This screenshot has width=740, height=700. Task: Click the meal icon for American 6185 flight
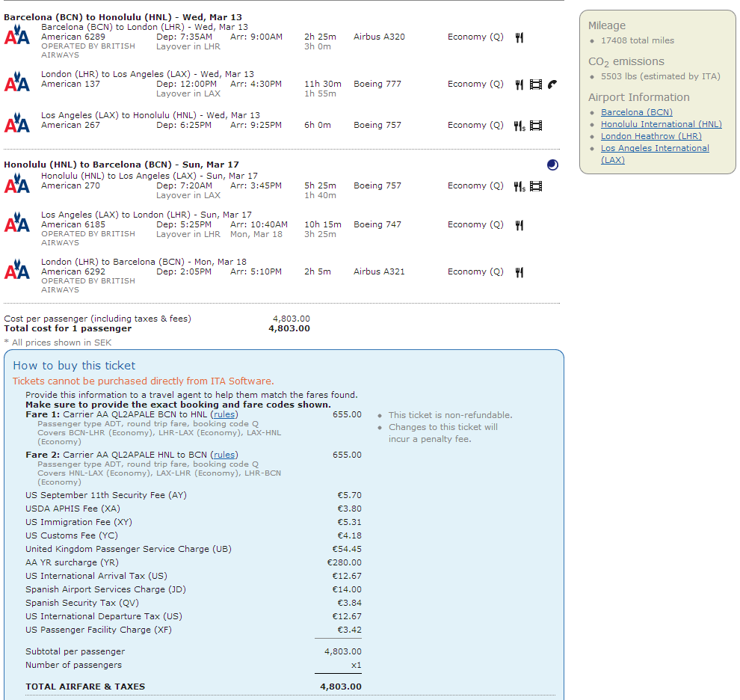tap(519, 225)
